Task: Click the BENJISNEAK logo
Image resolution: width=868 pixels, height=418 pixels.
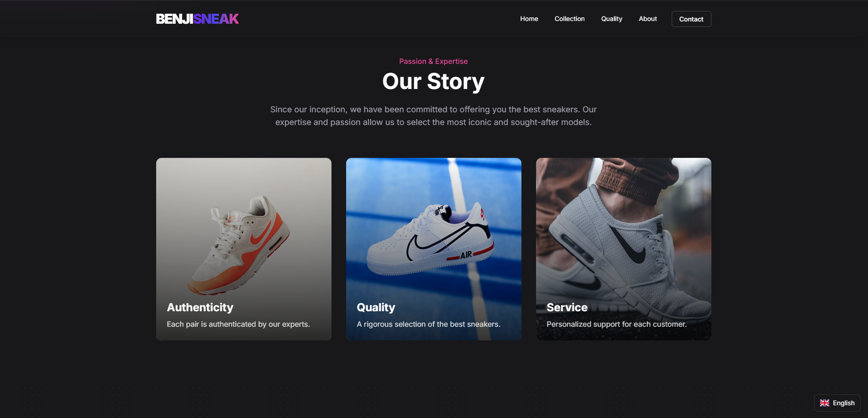Action: (197, 19)
